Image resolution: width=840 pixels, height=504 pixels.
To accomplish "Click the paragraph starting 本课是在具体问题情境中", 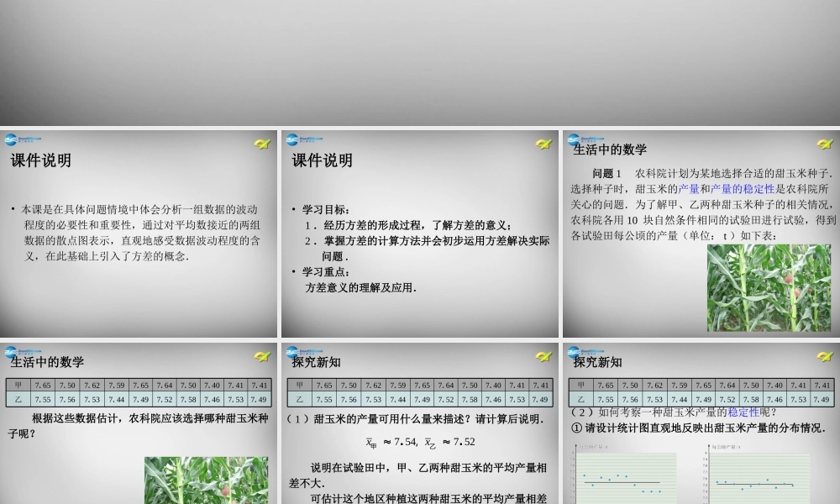I will pyautogui.click(x=140, y=233).
